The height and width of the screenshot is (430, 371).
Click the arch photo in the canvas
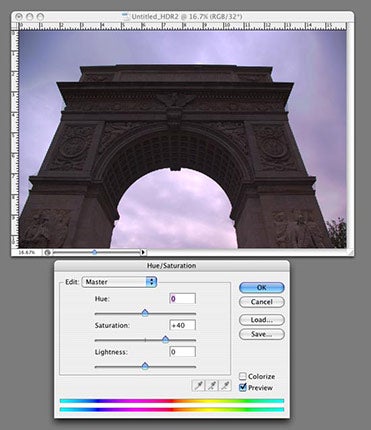[x=182, y=139]
